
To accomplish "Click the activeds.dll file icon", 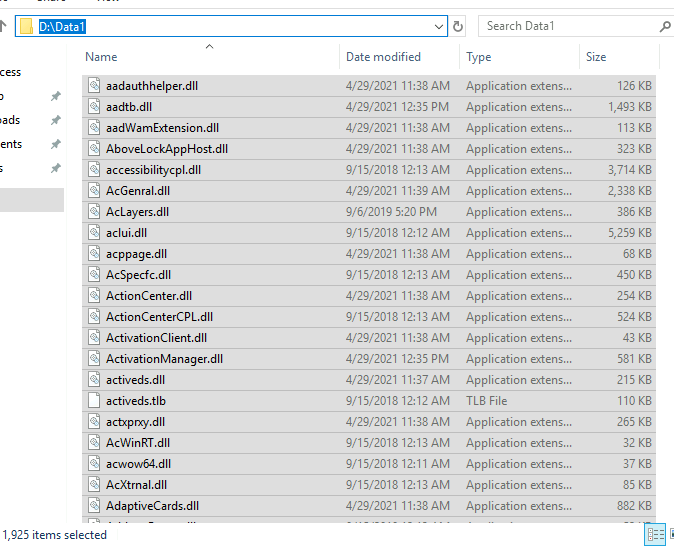I will coord(94,380).
